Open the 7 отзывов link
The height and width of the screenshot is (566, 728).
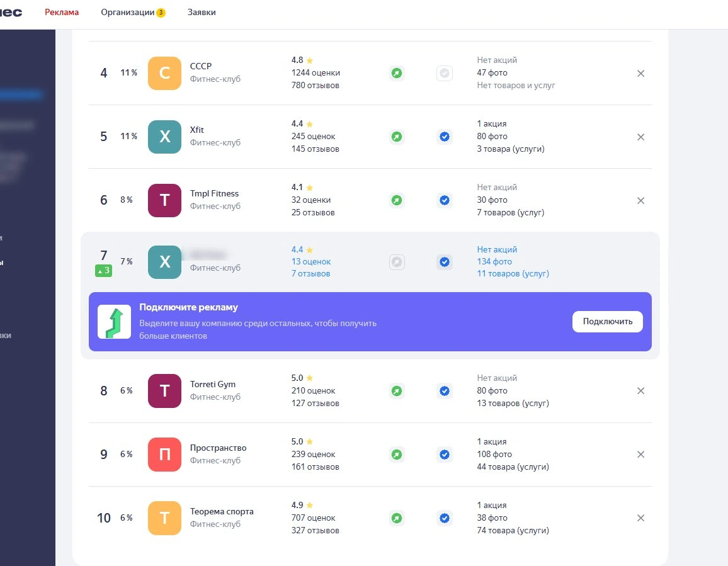coord(310,274)
